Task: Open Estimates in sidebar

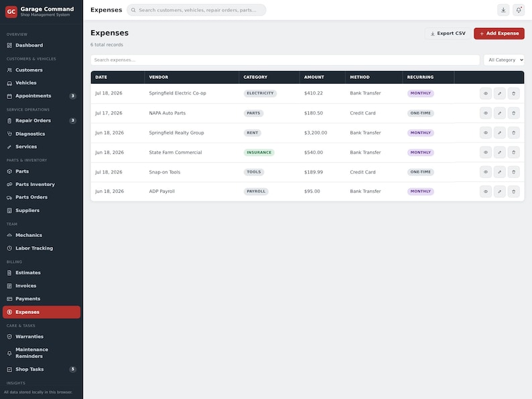Action: click(x=42, y=273)
